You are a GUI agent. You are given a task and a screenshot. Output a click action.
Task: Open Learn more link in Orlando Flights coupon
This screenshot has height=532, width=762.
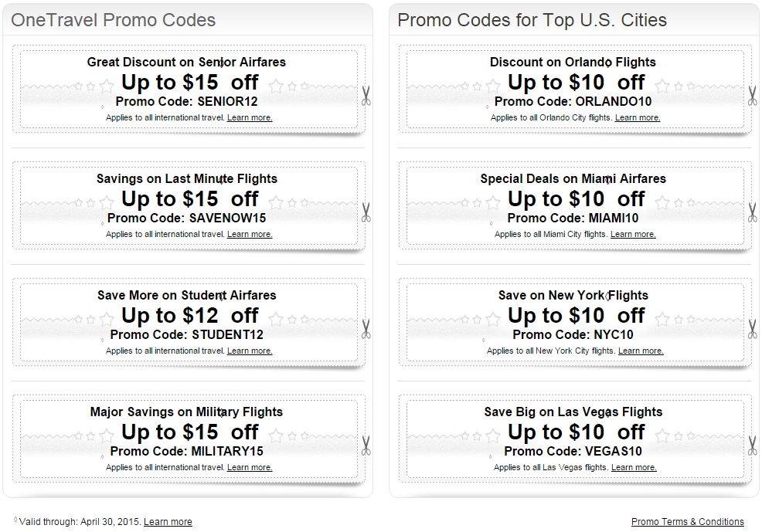(x=638, y=117)
